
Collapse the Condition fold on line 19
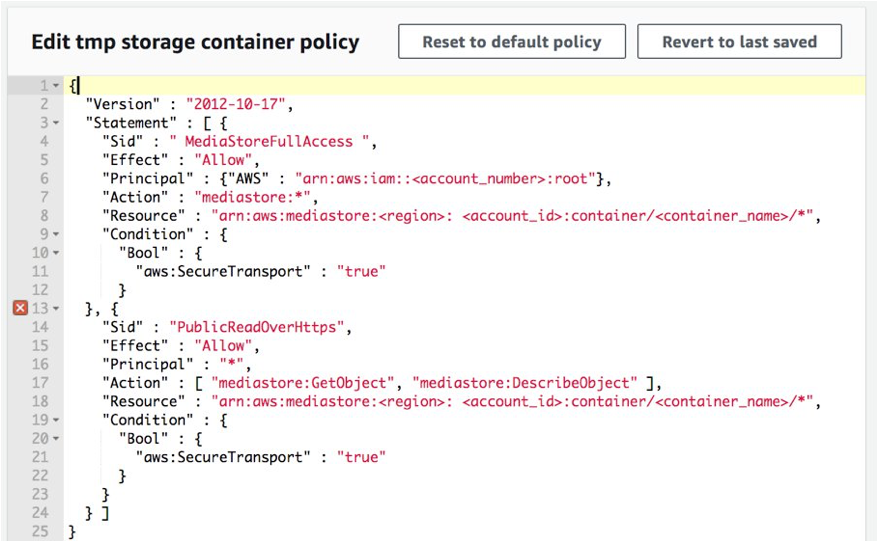click(x=56, y=420)
